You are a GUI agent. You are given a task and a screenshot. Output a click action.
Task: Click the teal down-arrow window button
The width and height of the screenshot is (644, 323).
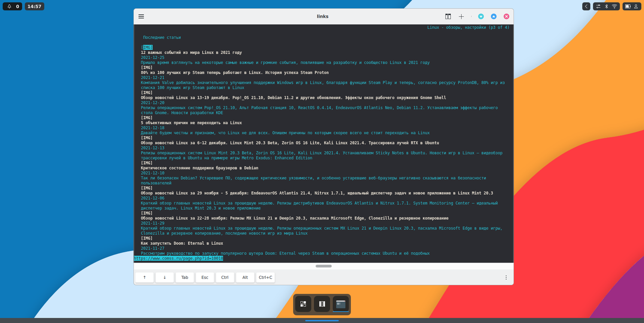481,16
